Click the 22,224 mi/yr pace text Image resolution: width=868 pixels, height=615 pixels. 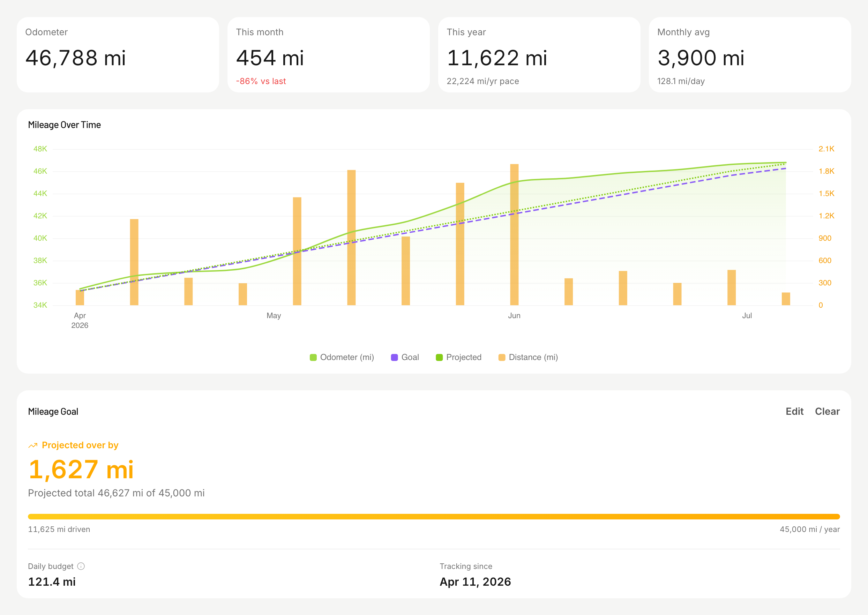(483, 81)
